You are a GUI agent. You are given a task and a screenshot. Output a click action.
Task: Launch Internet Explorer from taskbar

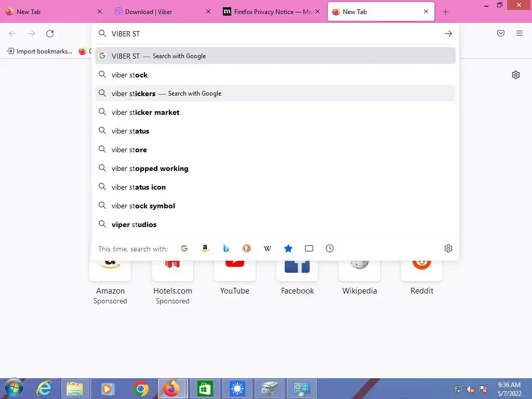[44, 389]
